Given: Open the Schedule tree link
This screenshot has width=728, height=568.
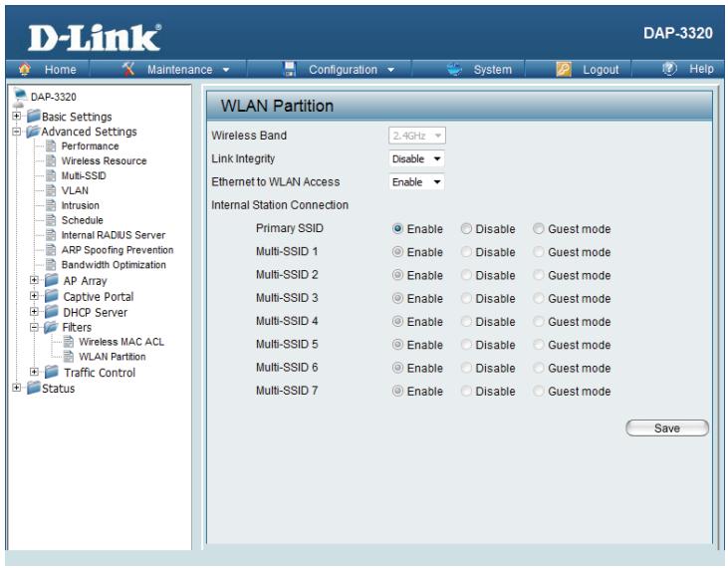Looking at the screenshot, I should pos(82,220).
